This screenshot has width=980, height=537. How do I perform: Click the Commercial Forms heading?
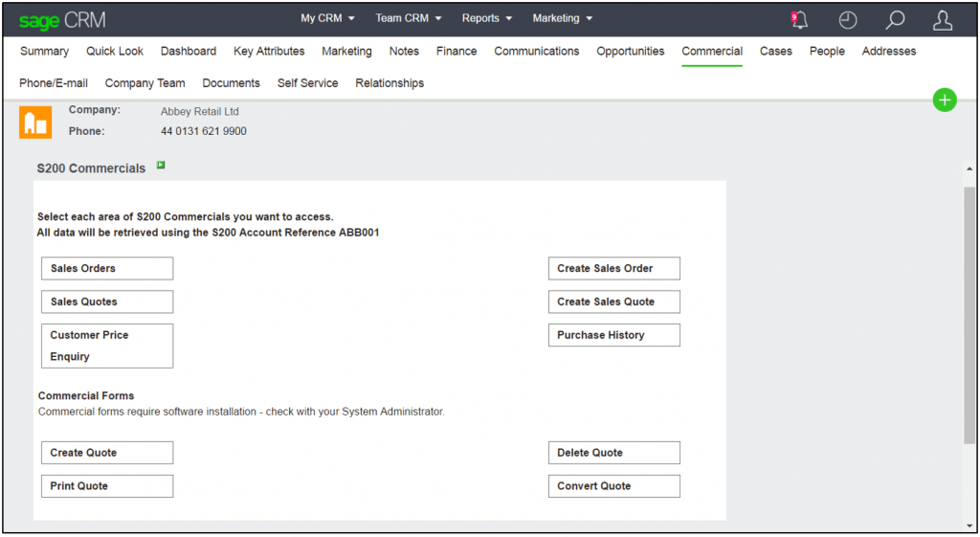(x=85, y=395)
